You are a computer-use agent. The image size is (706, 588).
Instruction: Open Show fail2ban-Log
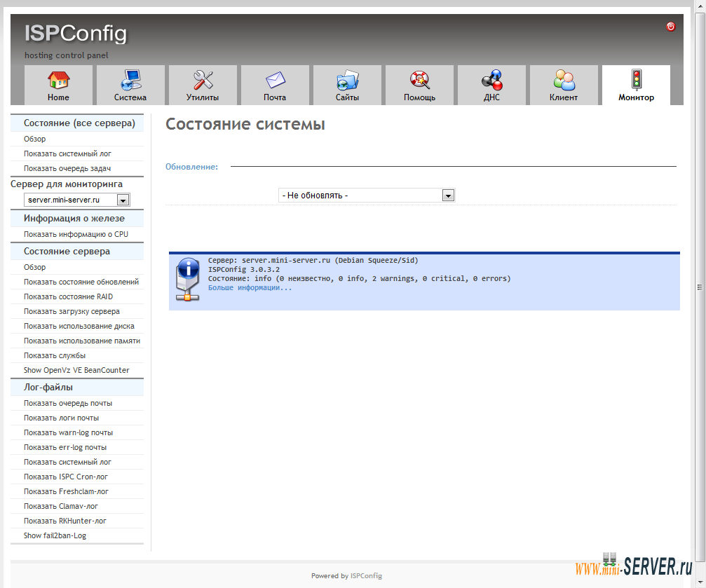click(x=55, y=535)
